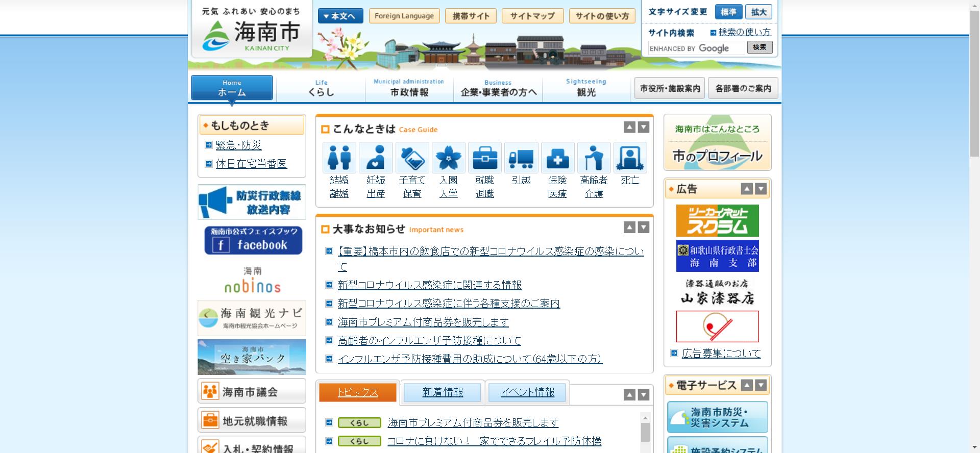Open the 市のプロフィール banner
980x453 pixels.
[717, 142]
